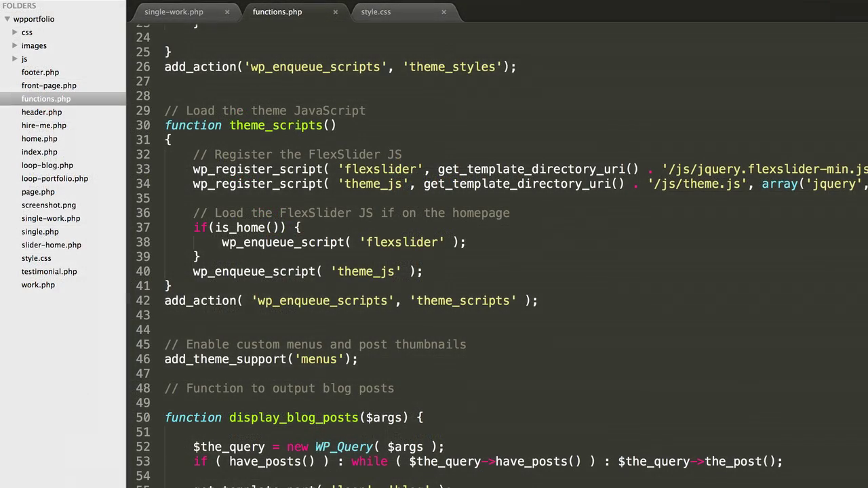Select the js folder name
This screenshot has width=868, height=488.
pos(24,59)
